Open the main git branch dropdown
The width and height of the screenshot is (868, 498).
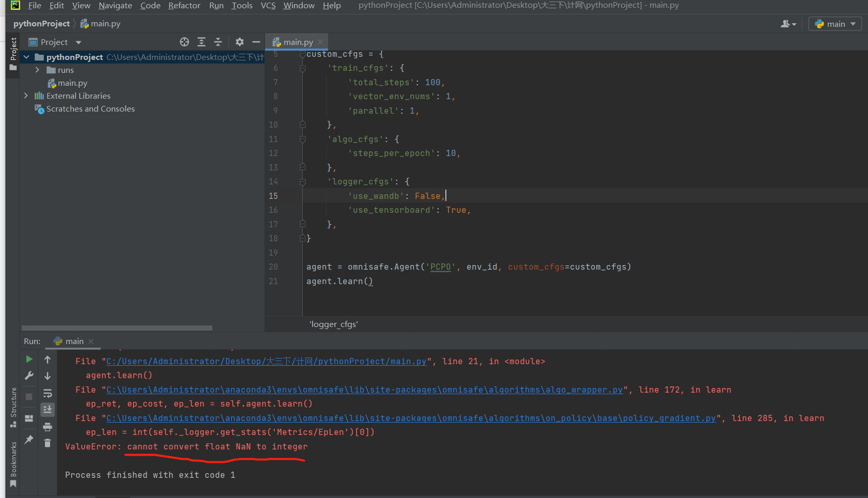click(x=834, y=23)
